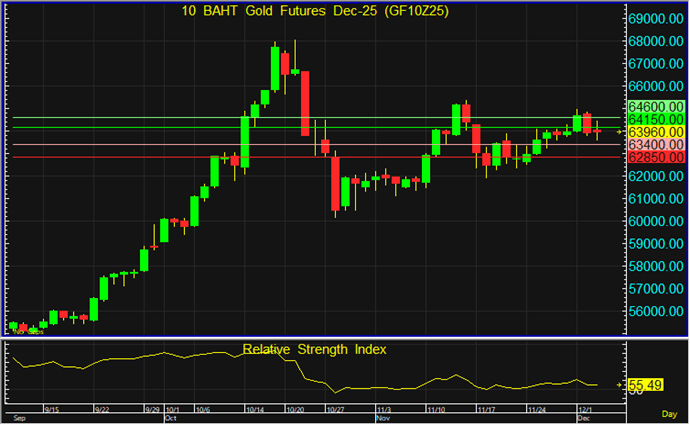Click the 10/14 date on the time axis
This screenshot has width=690, height=425.
click(x=254, y=410)
